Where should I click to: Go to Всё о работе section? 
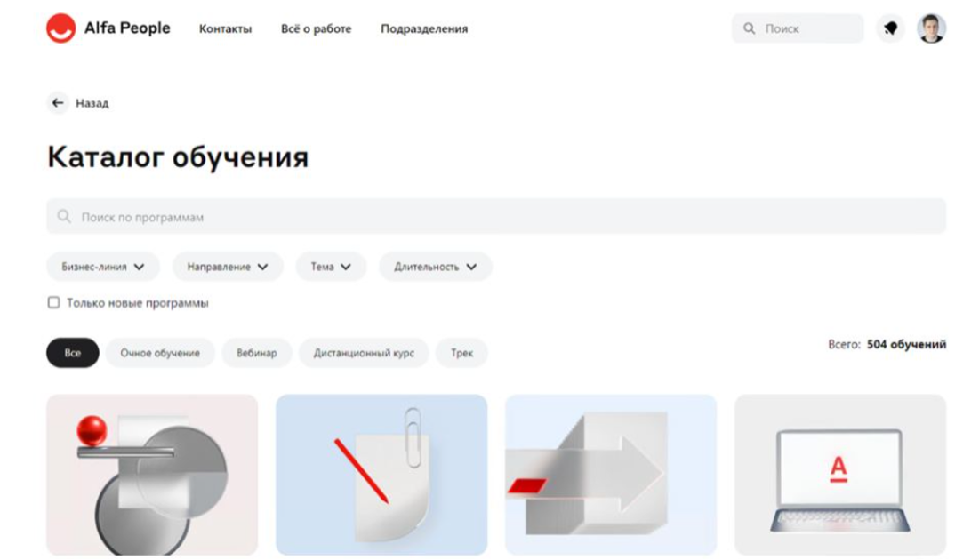tap(316, 29)
